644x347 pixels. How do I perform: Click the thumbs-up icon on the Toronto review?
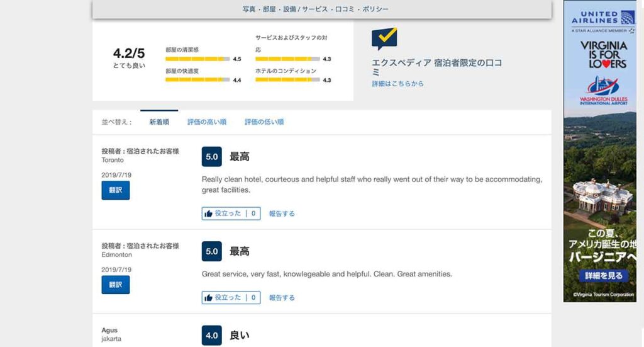208,213
